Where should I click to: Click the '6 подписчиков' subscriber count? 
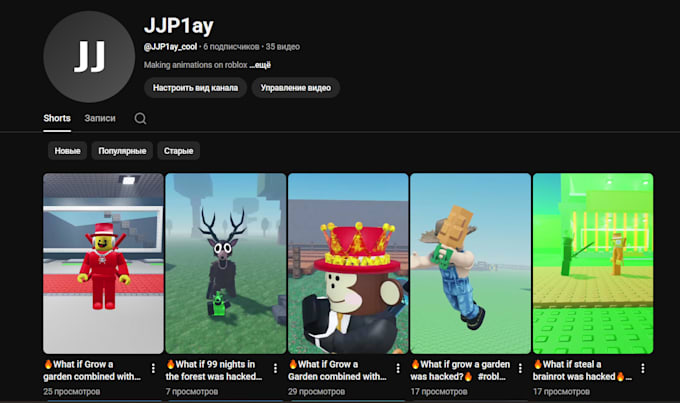tap(231, 46)
